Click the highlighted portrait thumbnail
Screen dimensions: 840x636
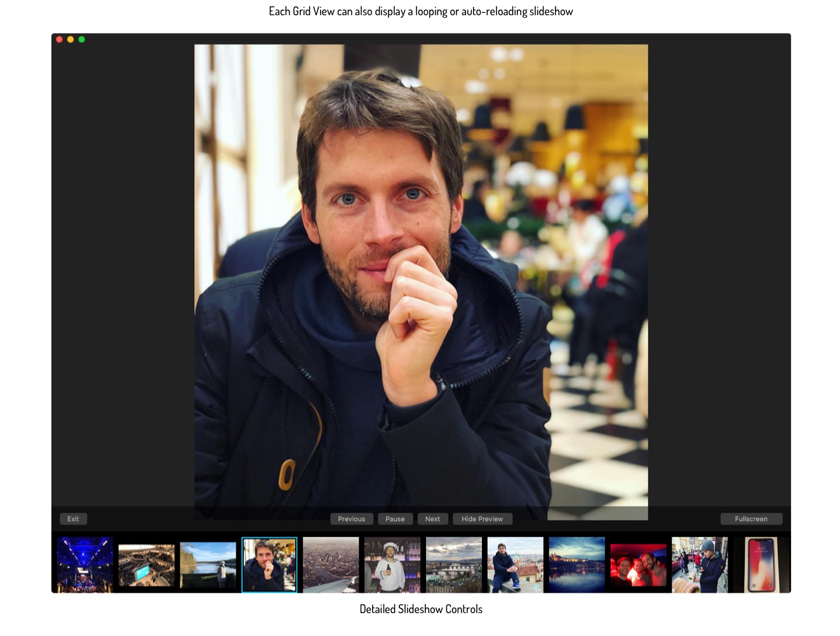pyautogui.click(x=269, y=565)
